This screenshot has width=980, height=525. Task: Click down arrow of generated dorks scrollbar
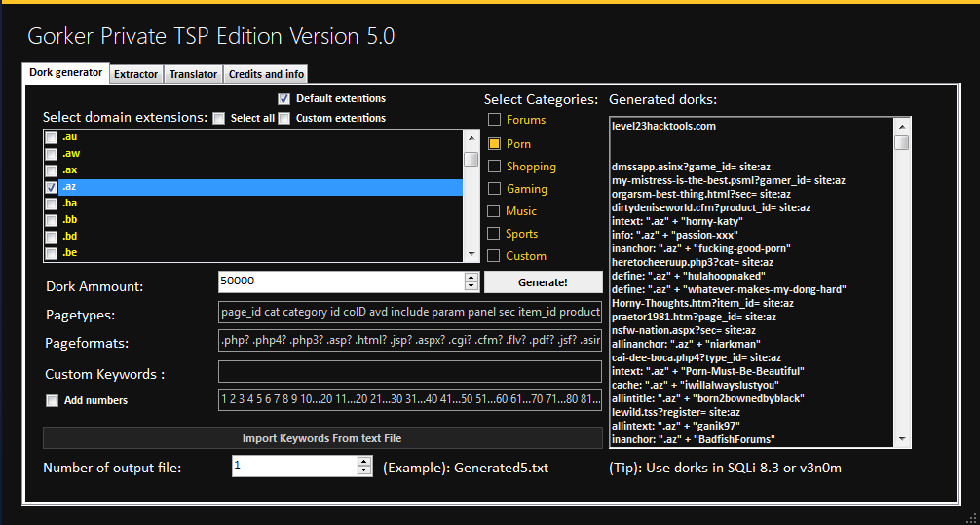(x=901, y=439)
